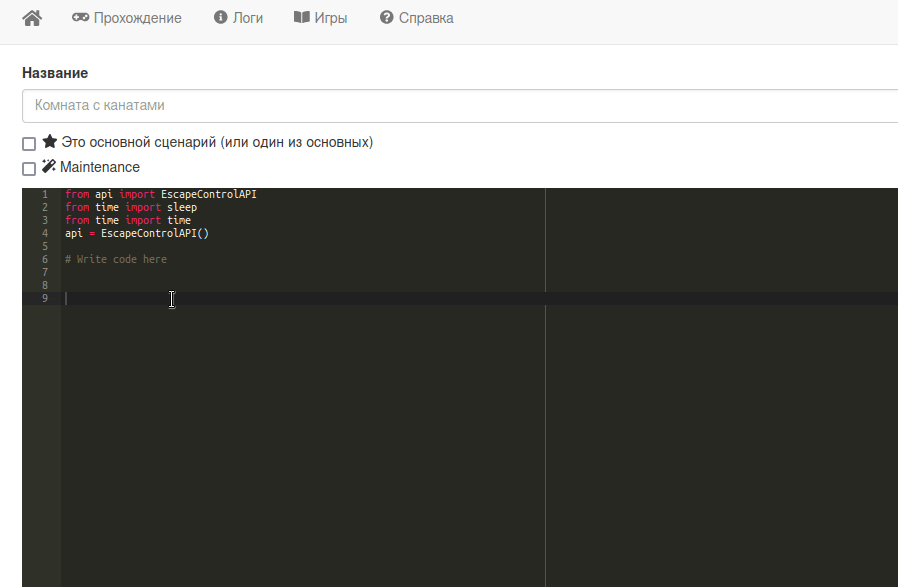The image size is (898, 587).
Task: Go to the Логи section
Action: [247, 18]
